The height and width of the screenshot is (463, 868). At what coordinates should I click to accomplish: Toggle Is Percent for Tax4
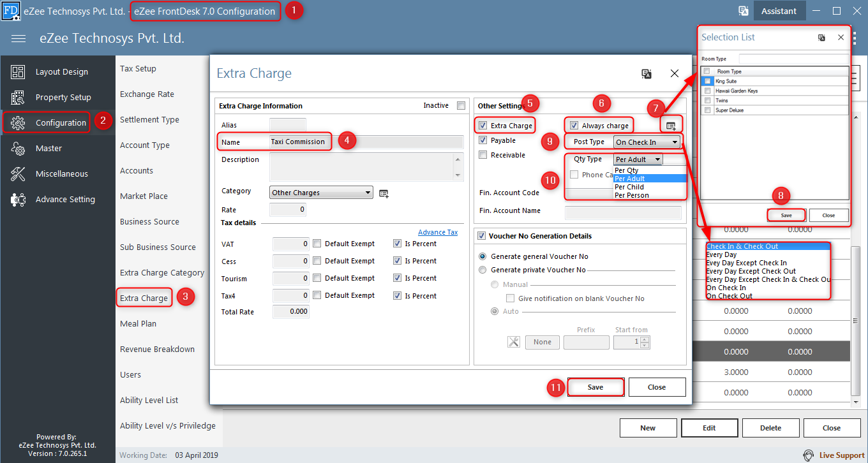click(397, 296)
